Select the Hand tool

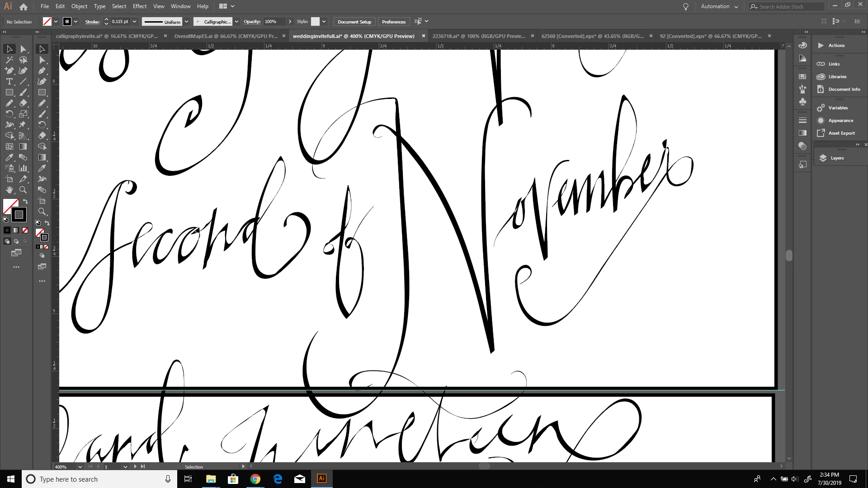9,190
